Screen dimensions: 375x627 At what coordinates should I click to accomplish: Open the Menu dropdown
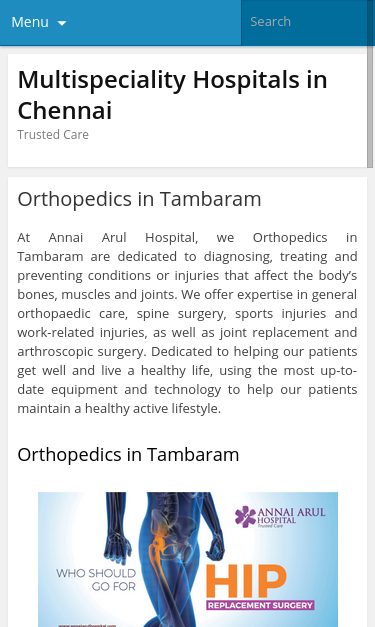pyautogui.click(x=38, y=22)
